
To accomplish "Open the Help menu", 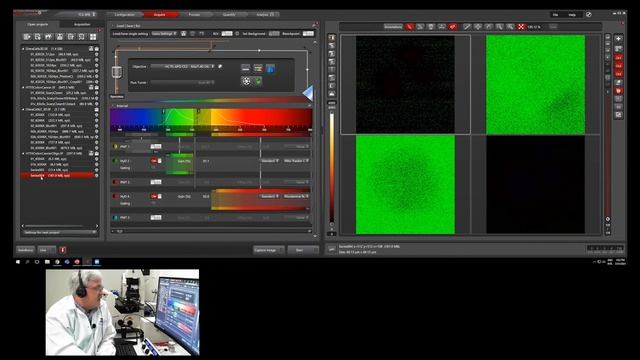I will click(x=572, y=14).
